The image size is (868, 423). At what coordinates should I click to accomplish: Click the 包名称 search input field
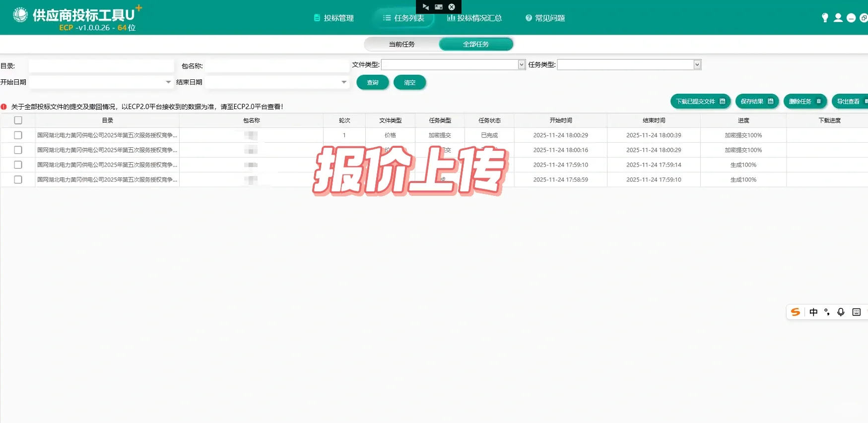pos(277,66)
